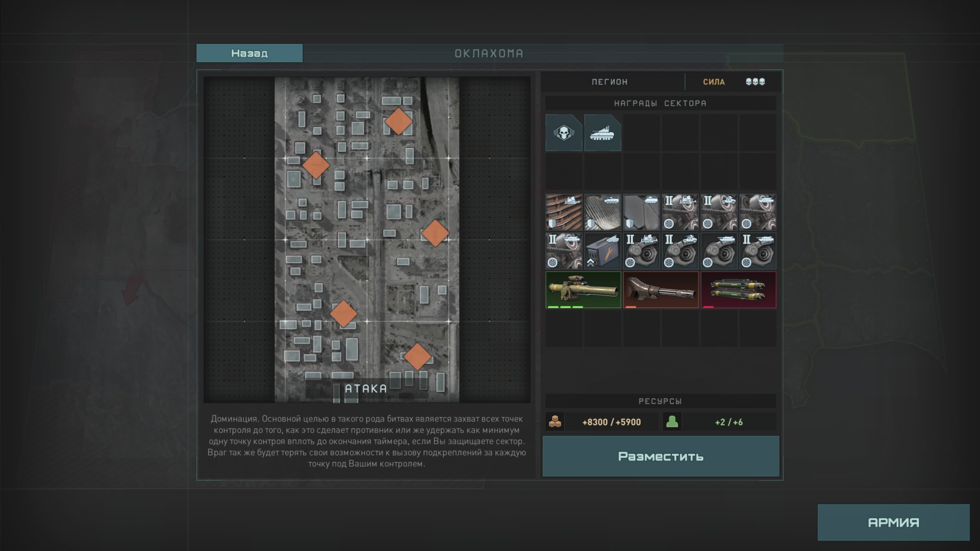Select the carbon-fiber armor plate item
980x551 pixels.
click(x=602, y=212)
